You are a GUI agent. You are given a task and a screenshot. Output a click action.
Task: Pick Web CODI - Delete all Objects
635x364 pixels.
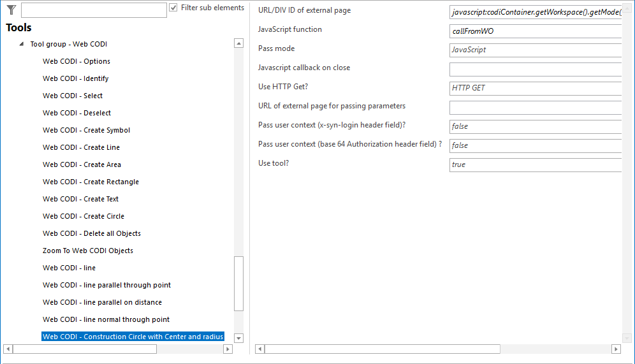tap(91, 234)
